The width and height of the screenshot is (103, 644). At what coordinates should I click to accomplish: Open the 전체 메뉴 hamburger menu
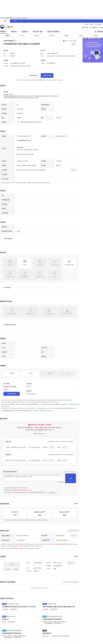(99, 32)
